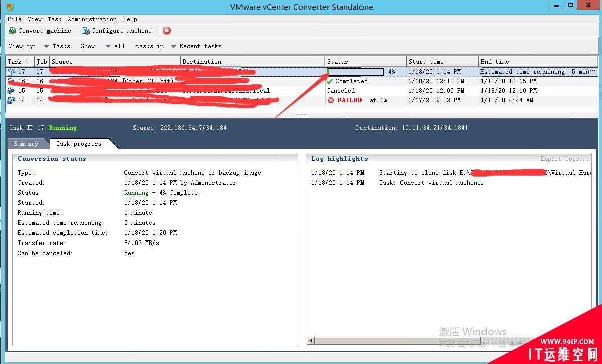Click the 1/18/20 12:10 PM end time
Screen dimensions: 602x364
tap(509, 91)
